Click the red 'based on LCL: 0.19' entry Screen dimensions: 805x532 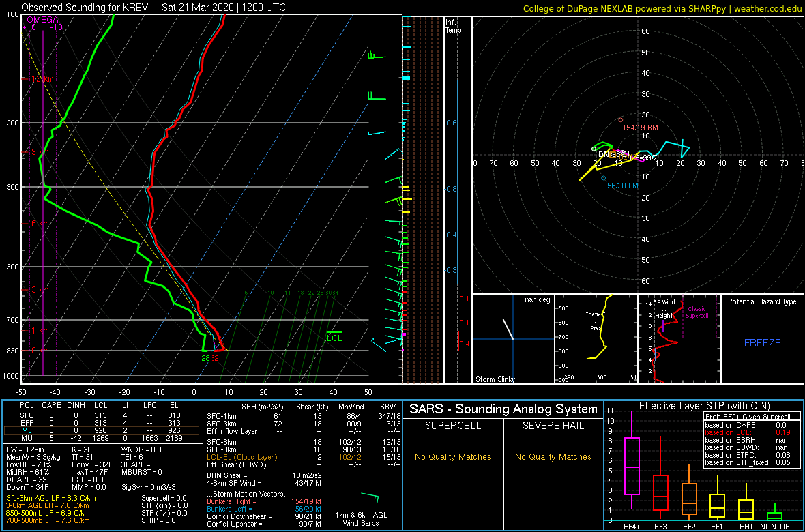pyautogui.click(x=747, y=432)
